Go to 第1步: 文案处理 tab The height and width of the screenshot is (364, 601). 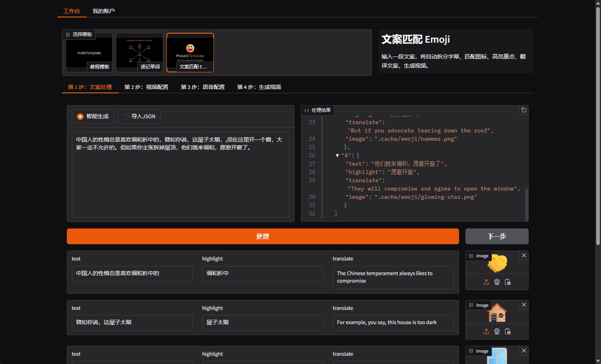tap(90, 87)
